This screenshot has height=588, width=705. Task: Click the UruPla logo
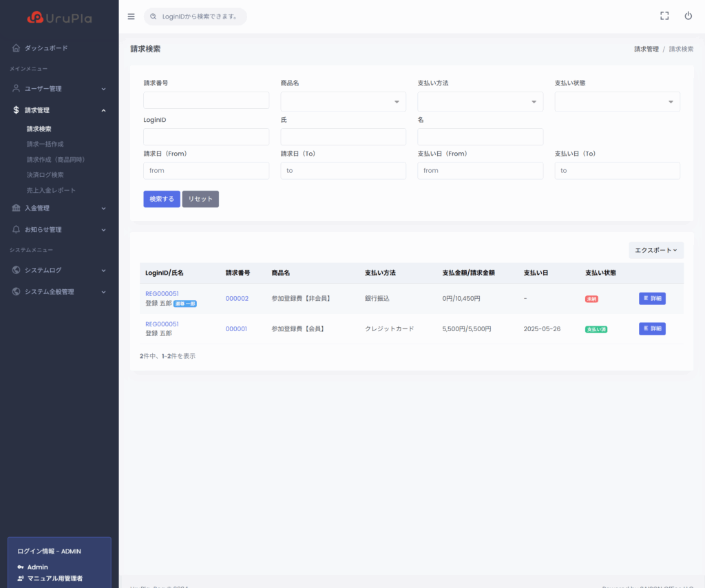coord(59,18)
